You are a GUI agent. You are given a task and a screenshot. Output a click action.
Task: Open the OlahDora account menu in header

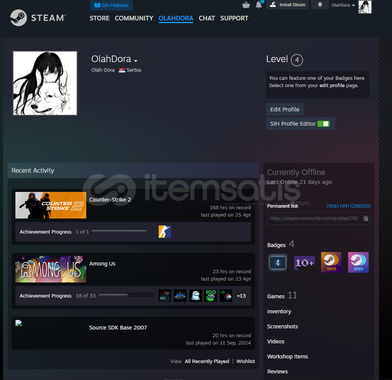tap(343, 5)
